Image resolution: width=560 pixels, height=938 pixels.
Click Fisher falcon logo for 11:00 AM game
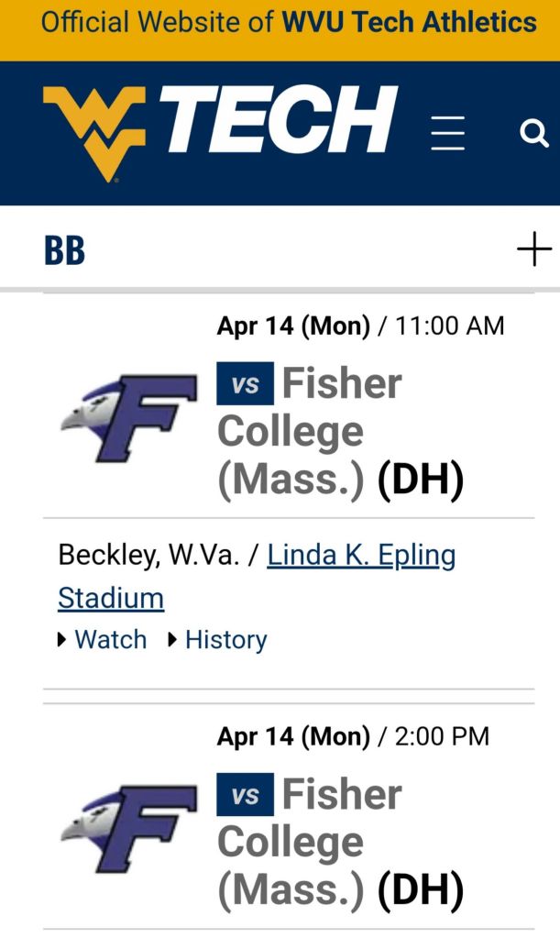pyautogui.click(x=129, y=417)
